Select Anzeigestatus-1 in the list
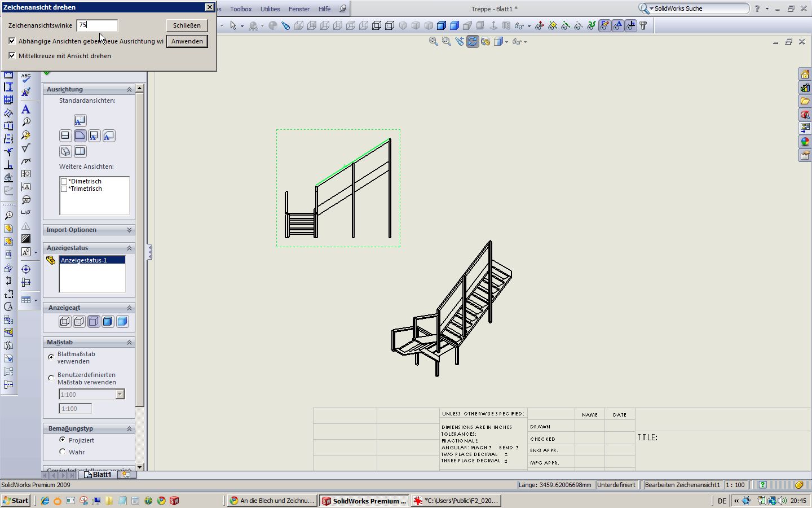This screenshot has height=508, width=812. pyautogui.click(x=92, y=260)
